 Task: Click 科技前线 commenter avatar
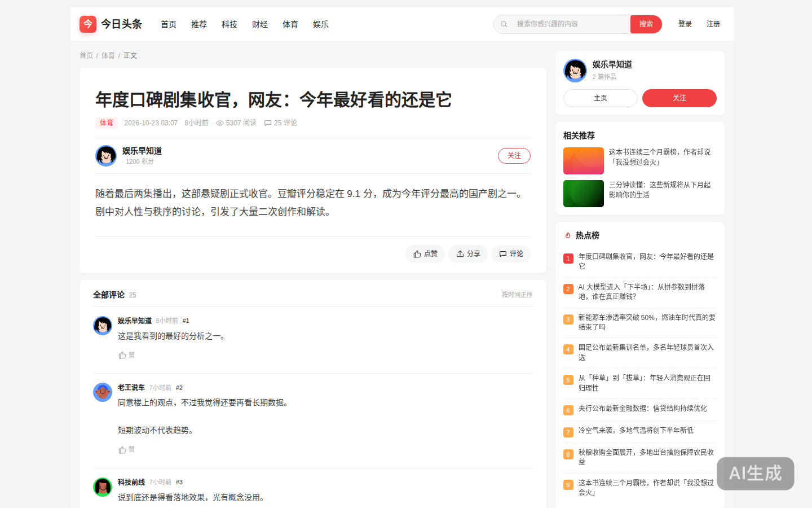(103, 487)
